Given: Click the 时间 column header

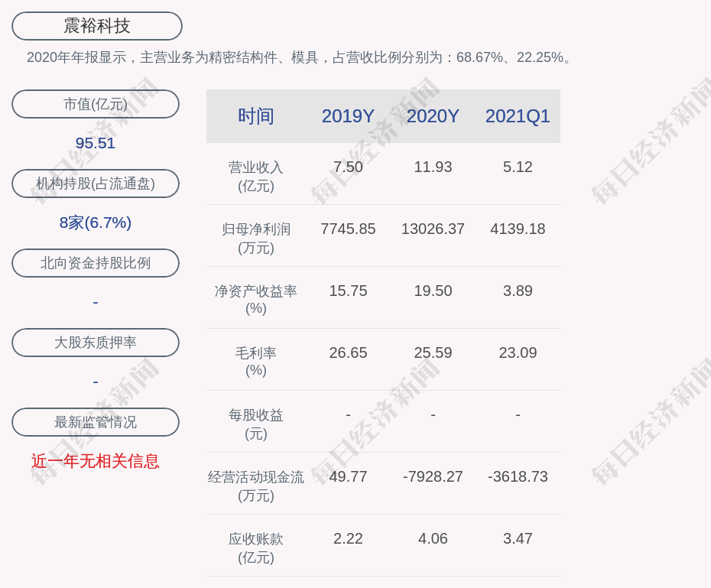Looking at the screenshot, I should tap(256, 116).
